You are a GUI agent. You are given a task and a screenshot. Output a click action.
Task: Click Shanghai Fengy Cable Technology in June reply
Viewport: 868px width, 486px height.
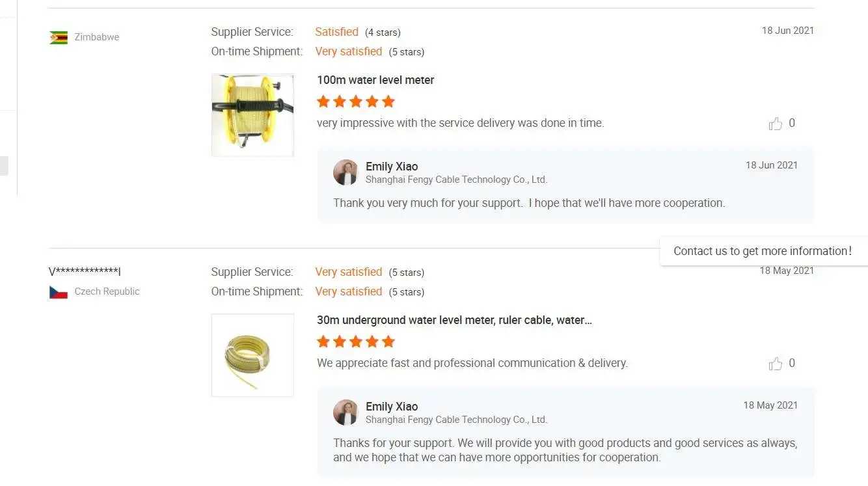456,180
